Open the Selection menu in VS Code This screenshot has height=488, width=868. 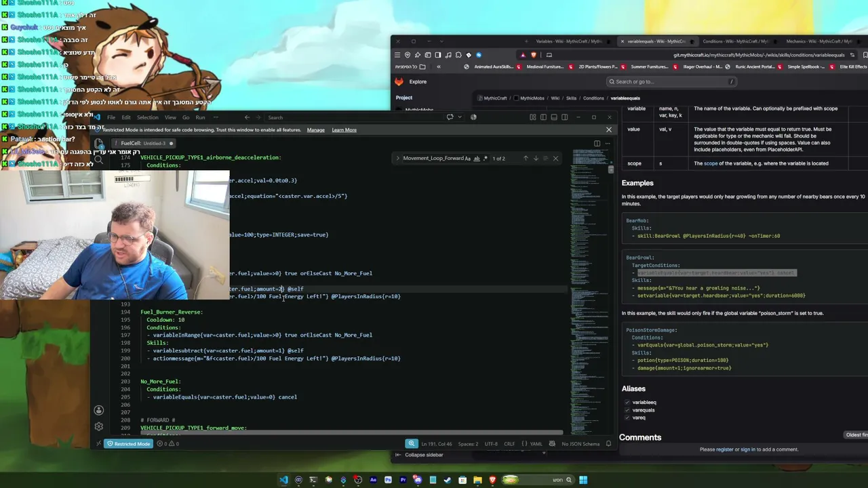pos(147,117)
